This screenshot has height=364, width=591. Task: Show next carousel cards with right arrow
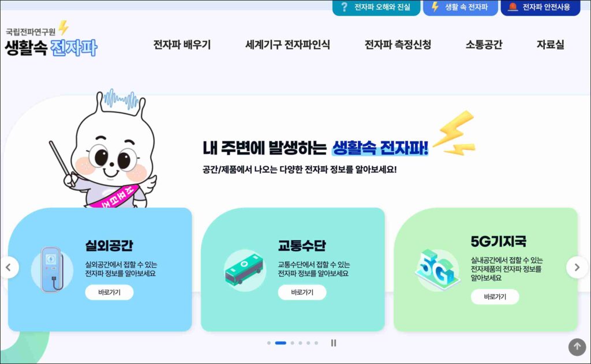(x=577, y=268)
